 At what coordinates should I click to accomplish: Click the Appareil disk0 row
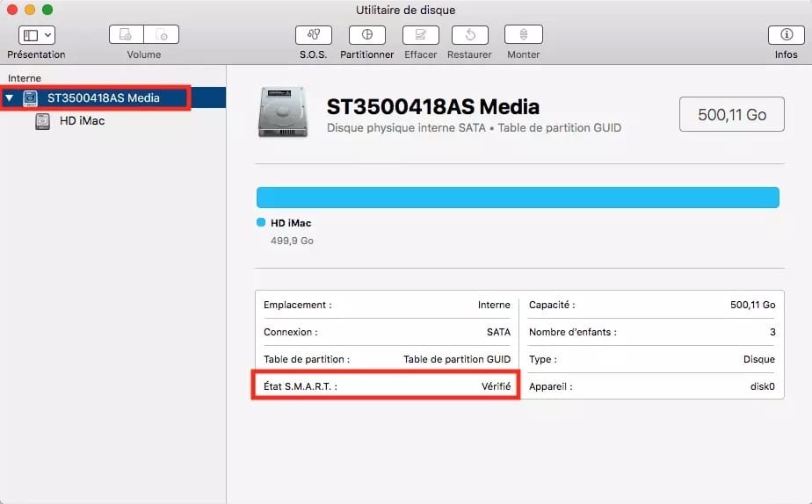coord(651,386)
